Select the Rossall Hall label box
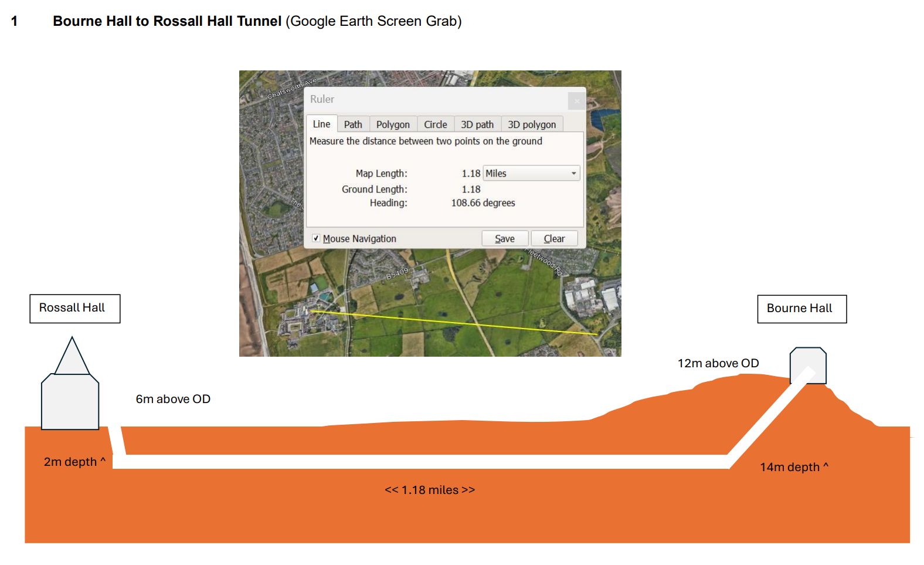The image size is (924, 565). tap(74, 308)
